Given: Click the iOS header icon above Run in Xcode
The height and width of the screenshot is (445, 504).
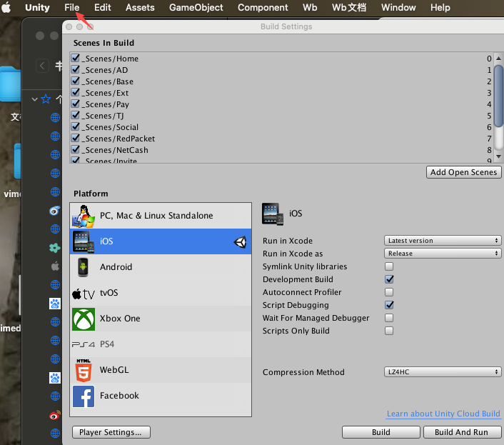Looking at the screenshot, I should click(x=273, y=214).
